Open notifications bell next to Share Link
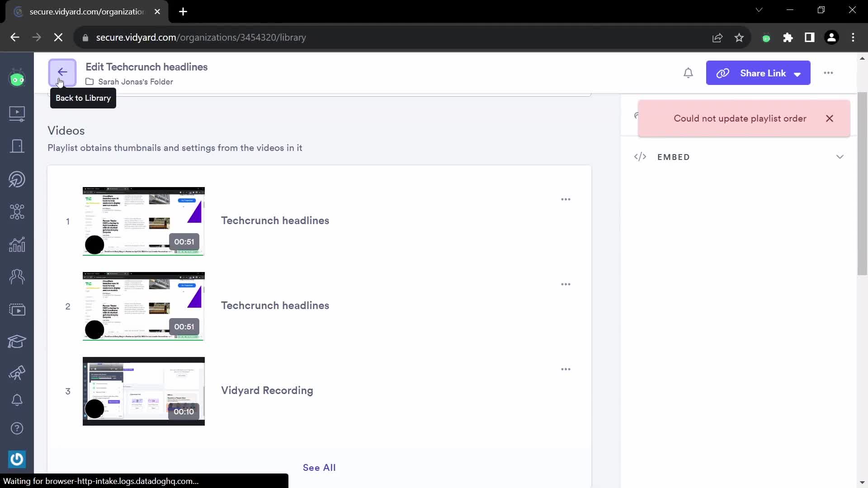This screenshot has width=868, height=488. click(x=688, y=73)
